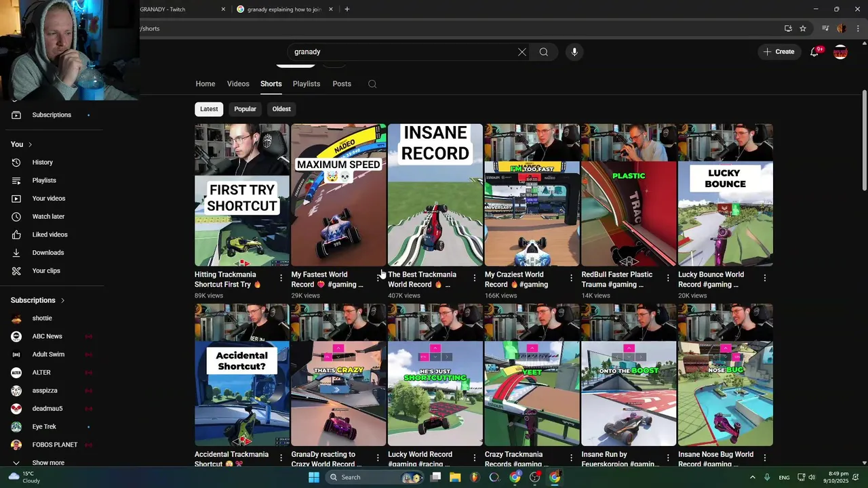This screenshot has height=488, width=868.
Task: Open the notifications bell
Action: click(x=815, y=52)
